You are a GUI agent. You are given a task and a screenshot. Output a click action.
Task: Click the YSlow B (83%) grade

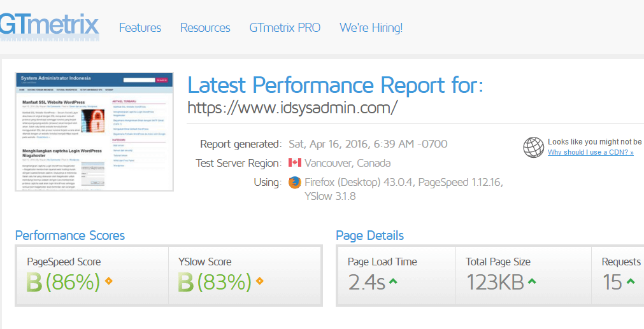tap(215, 282)
